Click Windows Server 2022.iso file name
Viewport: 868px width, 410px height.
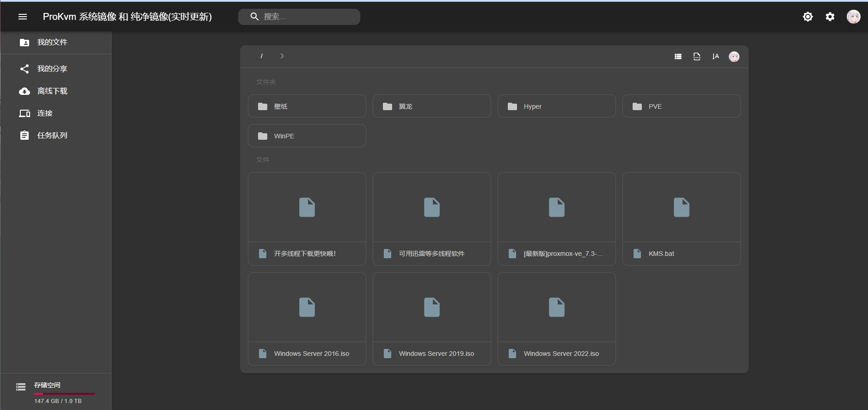tap(561, 354)
